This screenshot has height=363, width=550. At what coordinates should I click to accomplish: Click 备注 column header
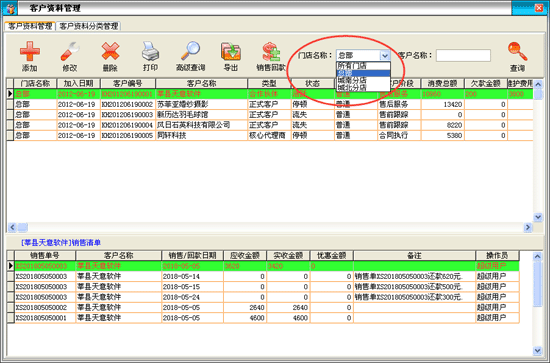click(x=414, y=256)
